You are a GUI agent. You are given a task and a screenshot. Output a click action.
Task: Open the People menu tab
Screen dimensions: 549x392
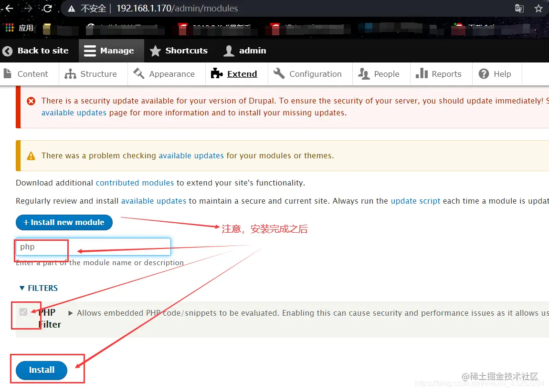(381, 74)
